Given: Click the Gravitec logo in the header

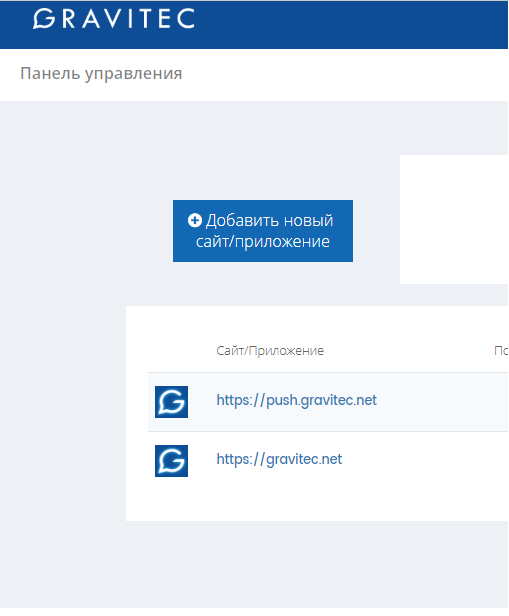Looking at the screenshot, I should point(114,18).
